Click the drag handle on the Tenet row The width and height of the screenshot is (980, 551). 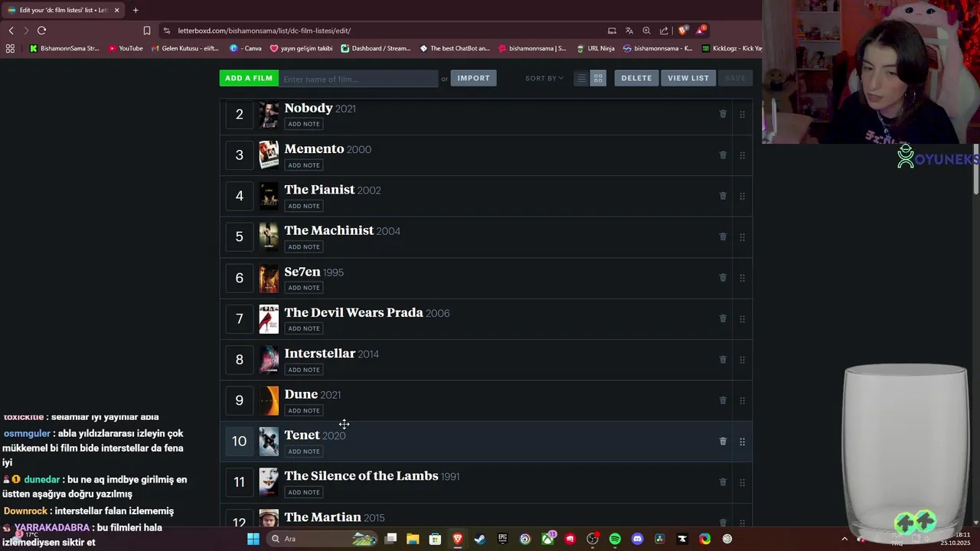click(742, 441)
